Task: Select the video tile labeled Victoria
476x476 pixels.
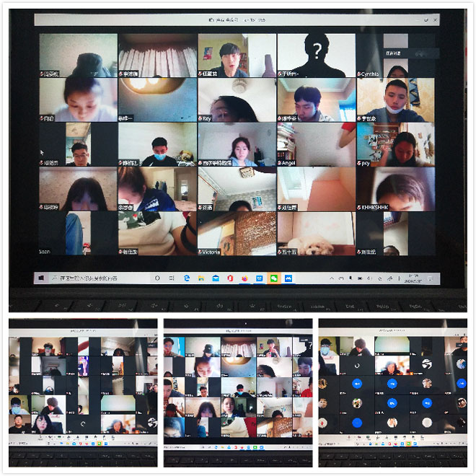Action: (237, 234)
